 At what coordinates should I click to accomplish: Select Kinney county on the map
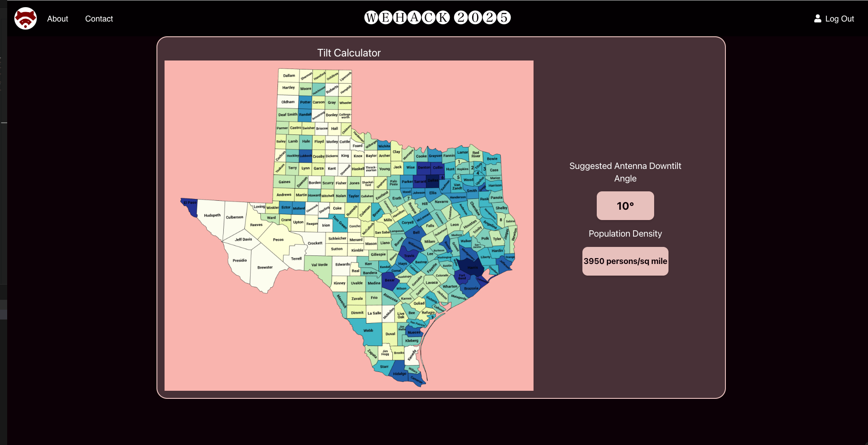[339, 283]
